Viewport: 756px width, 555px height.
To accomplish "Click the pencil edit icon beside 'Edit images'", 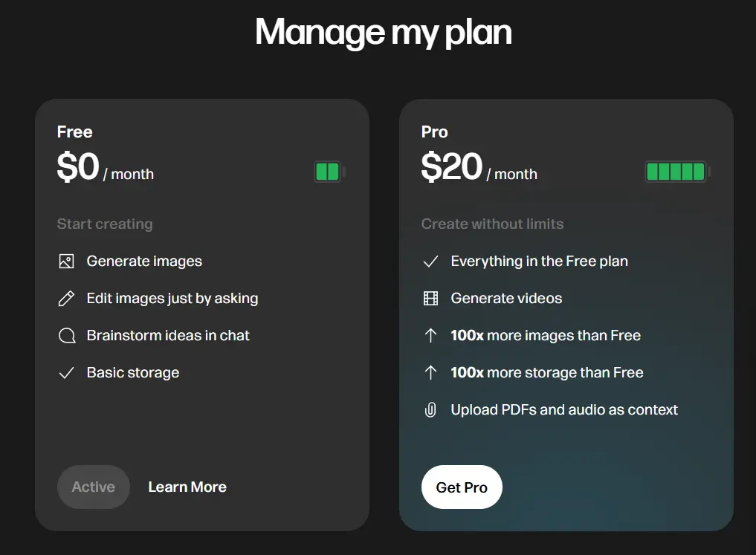I will coord(67,298).
